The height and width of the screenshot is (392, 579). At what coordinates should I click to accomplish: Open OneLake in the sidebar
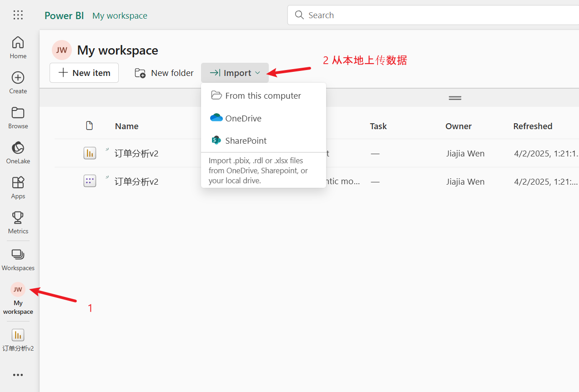pos(18,153)
